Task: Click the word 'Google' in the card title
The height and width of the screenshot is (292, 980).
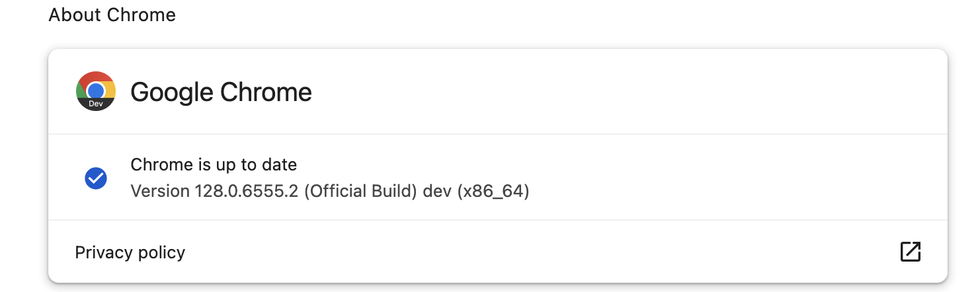Action: pos(171,92)
